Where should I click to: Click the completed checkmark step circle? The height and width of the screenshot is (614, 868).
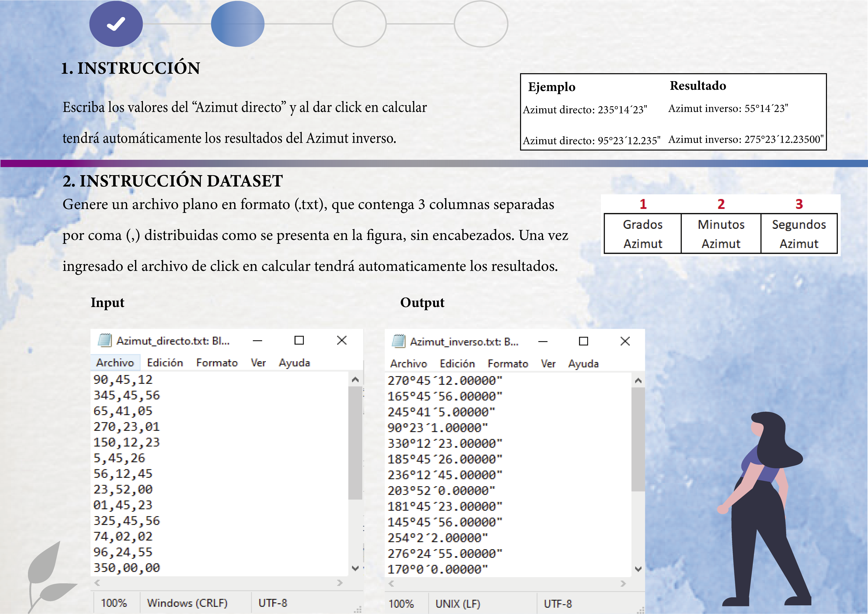click(116, 24)
